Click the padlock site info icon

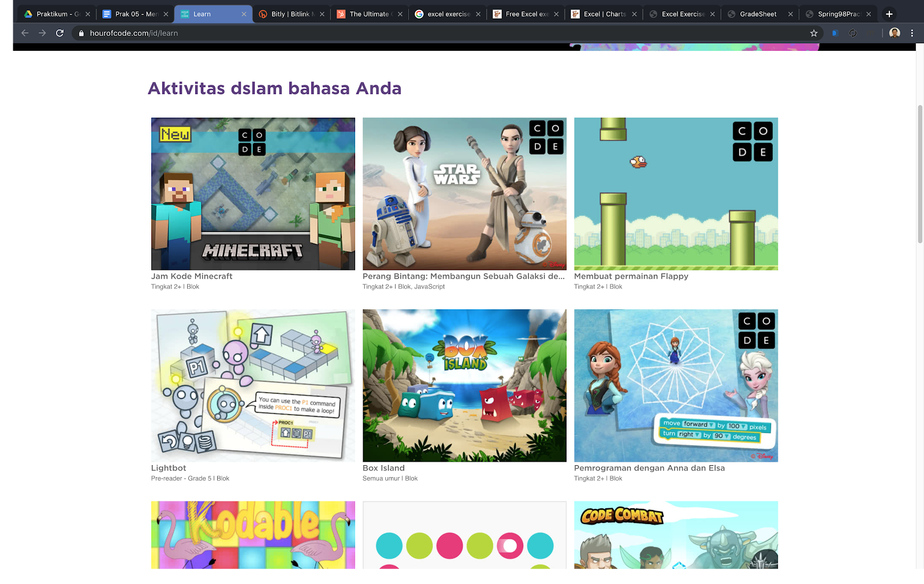click(81, 33)
